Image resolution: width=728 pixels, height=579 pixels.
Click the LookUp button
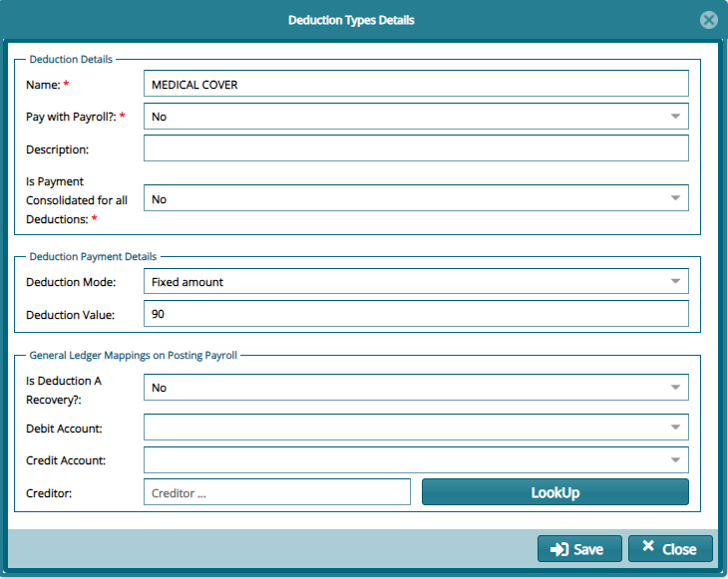click(x=555, y=492)
